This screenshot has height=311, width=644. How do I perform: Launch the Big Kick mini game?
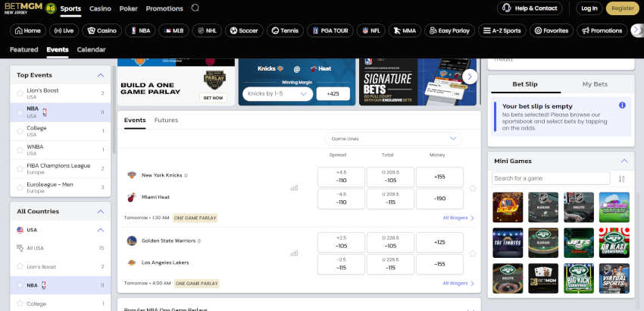coord(579,278)
